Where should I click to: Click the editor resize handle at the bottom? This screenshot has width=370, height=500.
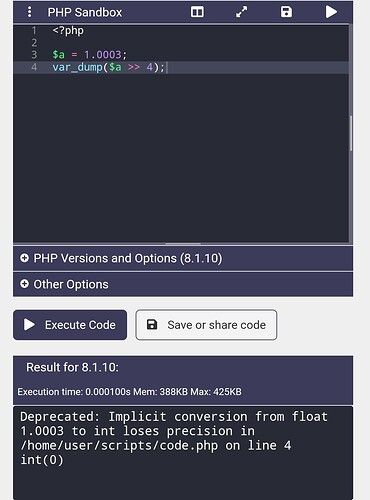click(x=183, y=244)
